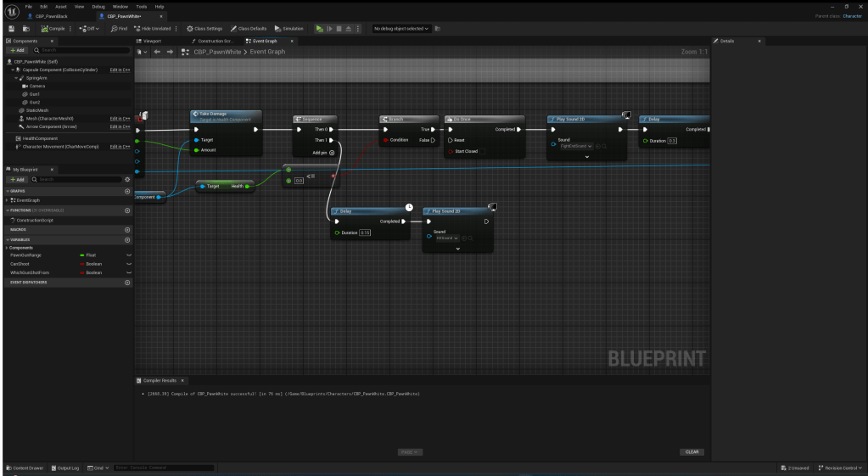868x476 pixels.
Task: Click the navigate back arrow in graph
Action: pos(157,52)
